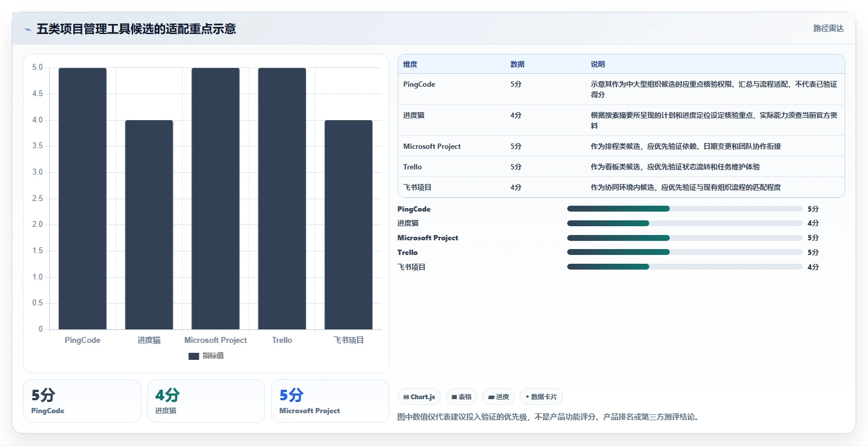868x446 pixels.
Task: Select the 进度 tag chip
Action: point(499,397)
